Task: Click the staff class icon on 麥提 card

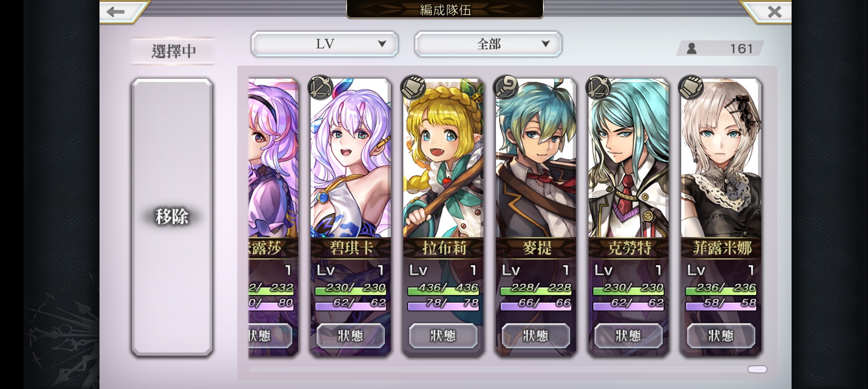Action: tap(506, 87)
